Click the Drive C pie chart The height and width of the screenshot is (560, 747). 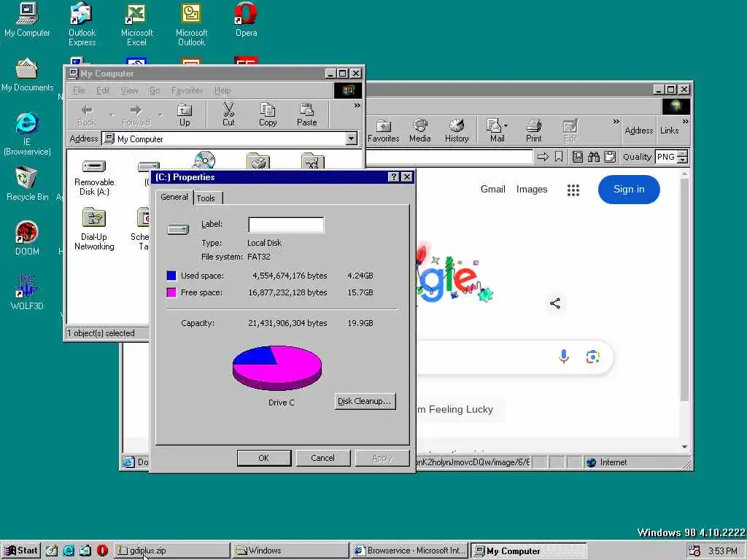tap(277, 367)
